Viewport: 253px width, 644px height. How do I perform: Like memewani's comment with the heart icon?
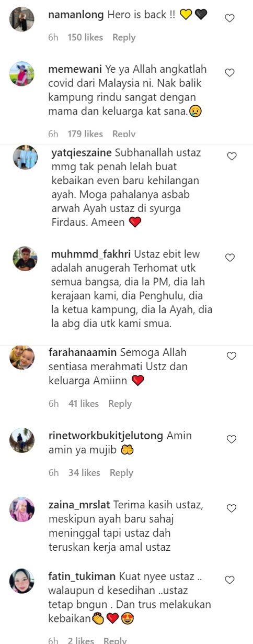(x=229, y=73)
